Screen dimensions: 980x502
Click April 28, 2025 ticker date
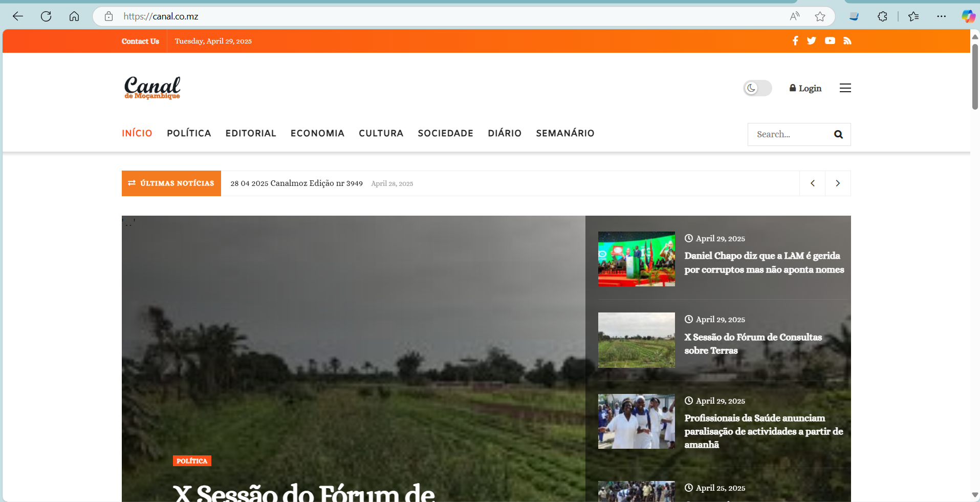pos(392,183)
